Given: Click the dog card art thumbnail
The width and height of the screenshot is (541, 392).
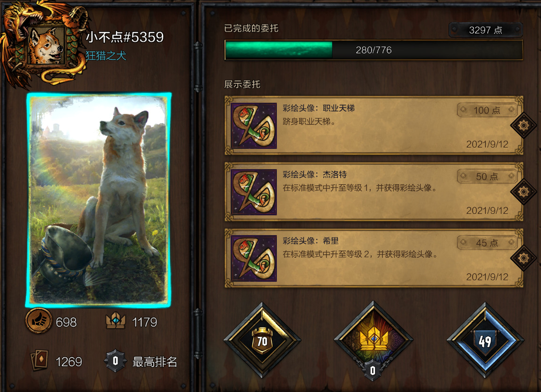Looking at the screenshot, I should [x=99, y=200].
